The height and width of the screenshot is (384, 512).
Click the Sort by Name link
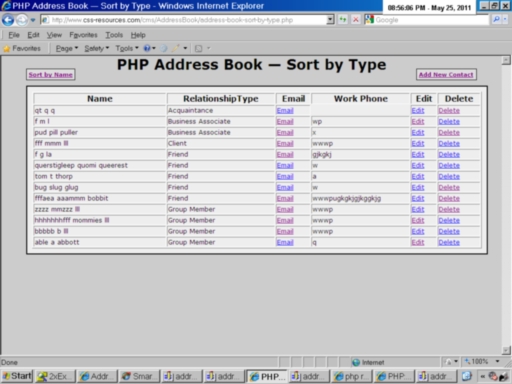(50, 75)
